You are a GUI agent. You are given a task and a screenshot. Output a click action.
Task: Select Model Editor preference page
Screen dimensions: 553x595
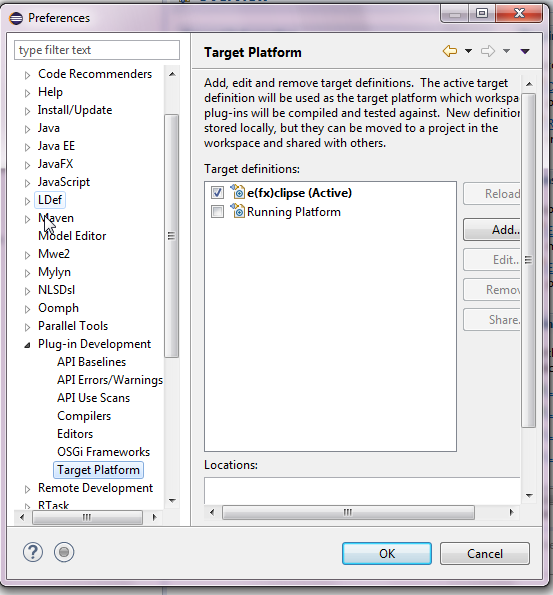click(72, 236)
